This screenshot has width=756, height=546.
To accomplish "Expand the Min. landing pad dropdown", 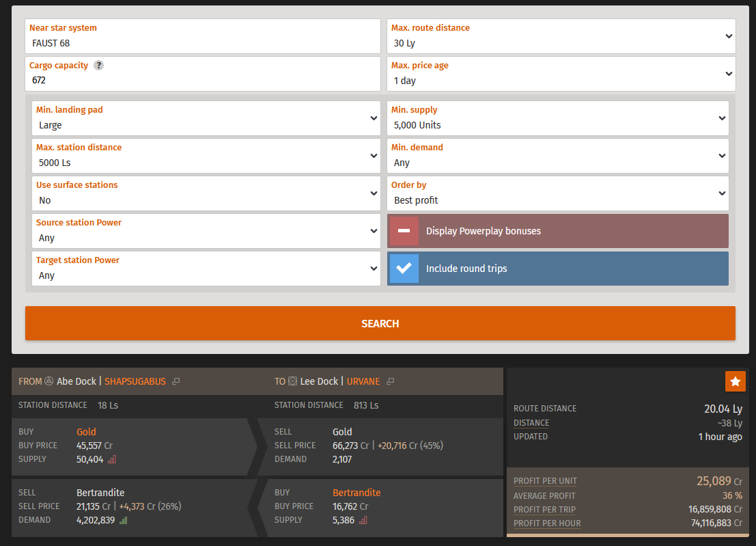I will pos(206,118).
